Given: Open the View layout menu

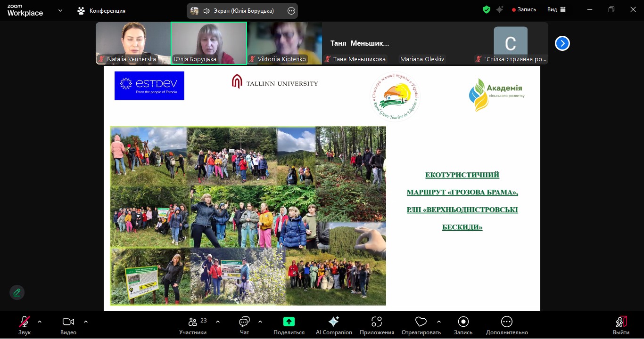Looking at the screenshot, I should (x=556, y=9).
